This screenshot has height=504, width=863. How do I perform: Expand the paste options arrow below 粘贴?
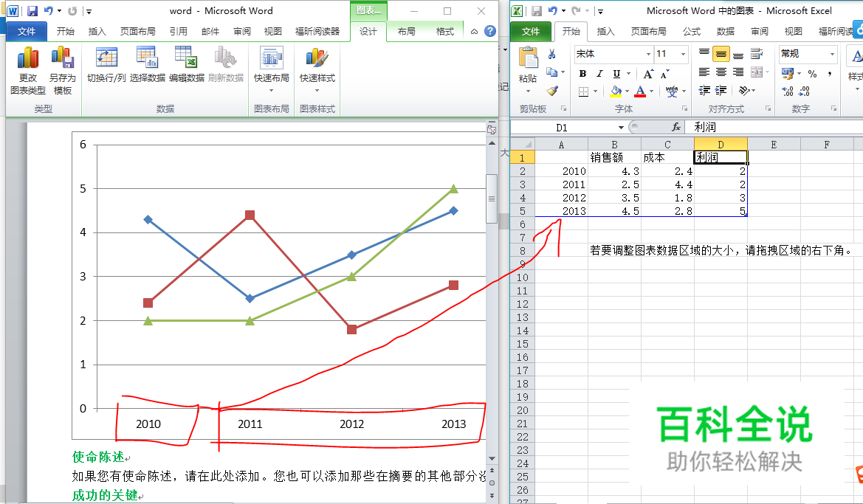pyautogui.click(x=528, y=92)
